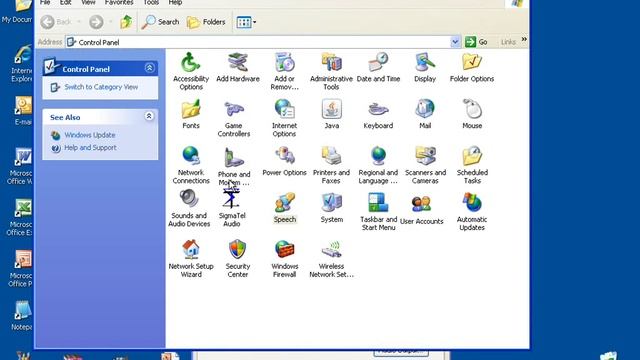
Task: Open Administrative Tools icon
Action: click(x=331, y=62)
